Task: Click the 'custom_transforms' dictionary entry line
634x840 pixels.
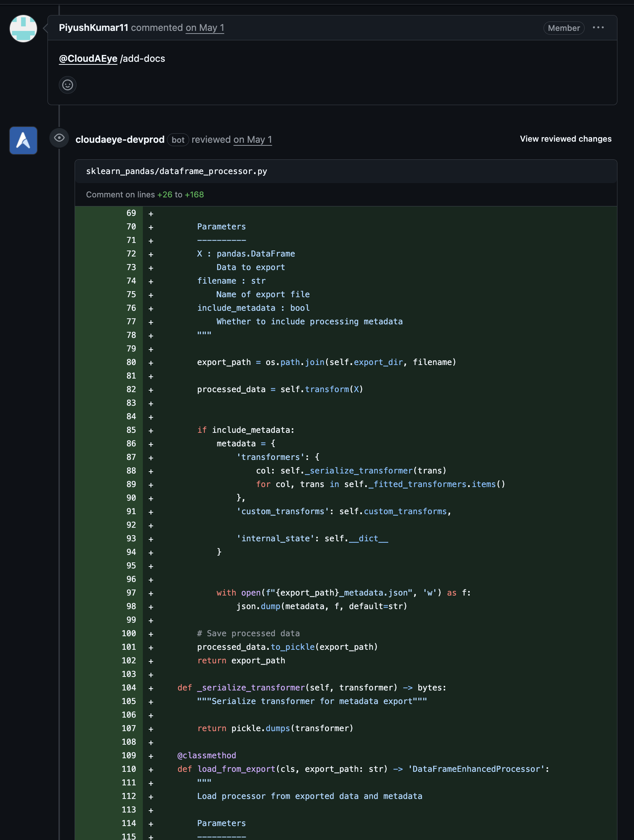Action: (344, 512)
